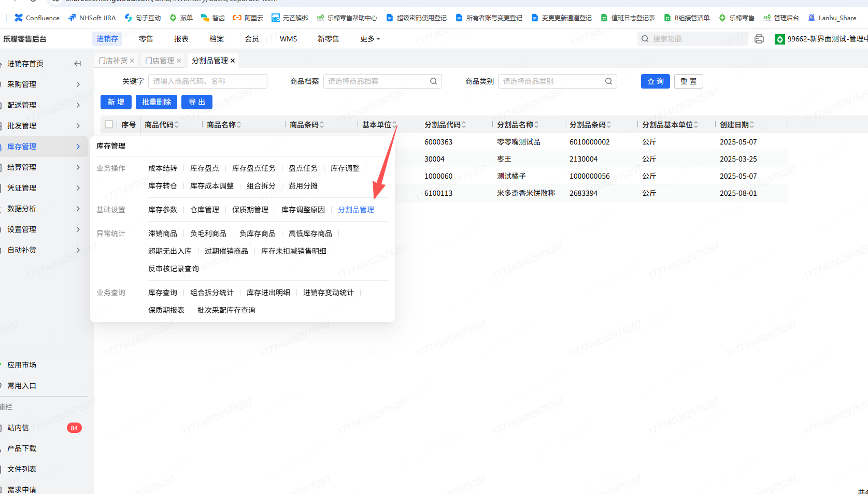Viewport: 868px width, 494px height.
Task: Go to 进销存首页 in the sidebar
Action: (x=25, y=64)
